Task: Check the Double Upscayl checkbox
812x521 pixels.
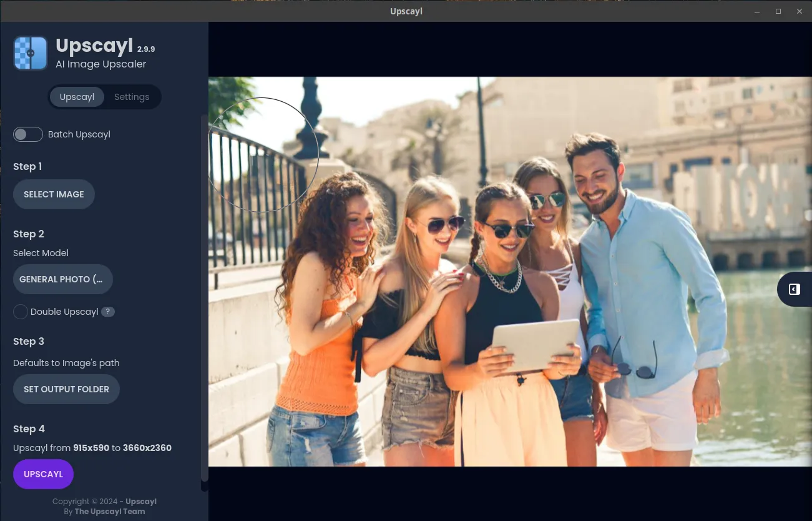Action: point(20,311)
